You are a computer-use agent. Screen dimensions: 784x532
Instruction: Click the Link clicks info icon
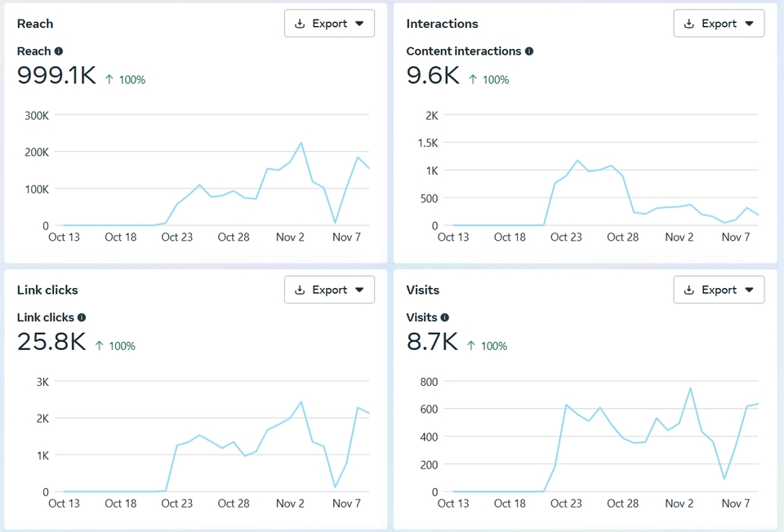82,317
